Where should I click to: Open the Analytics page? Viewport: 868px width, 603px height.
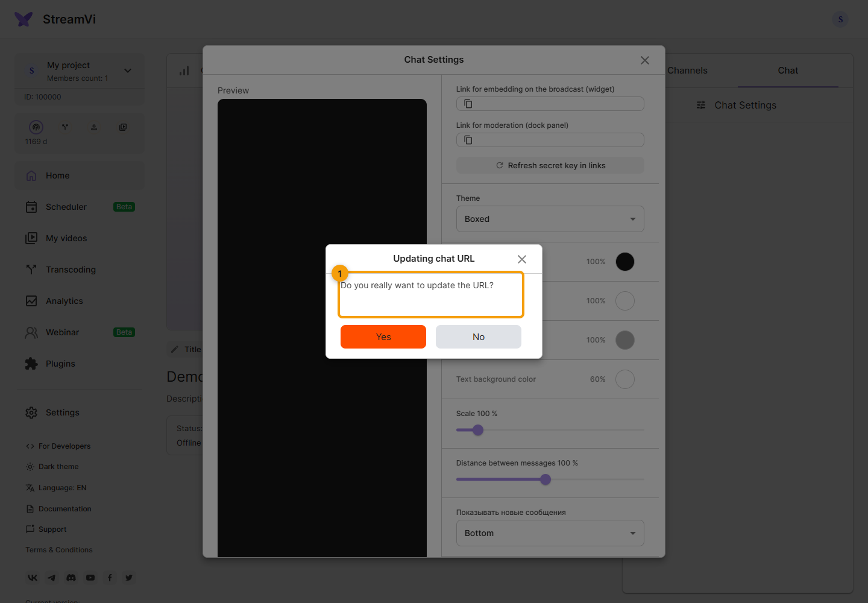point(80,301)
